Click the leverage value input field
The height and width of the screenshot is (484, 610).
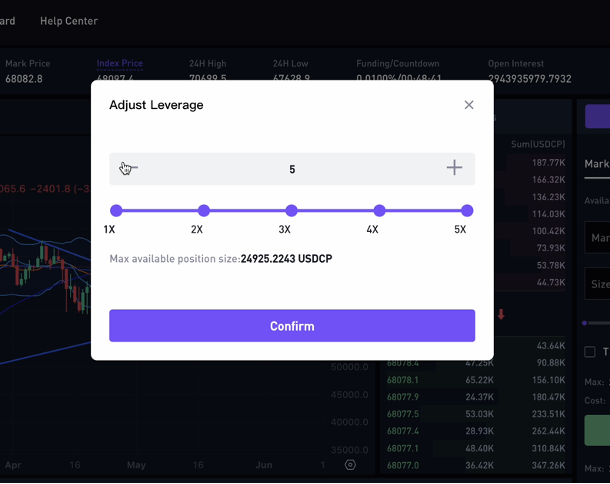(292, 169)
